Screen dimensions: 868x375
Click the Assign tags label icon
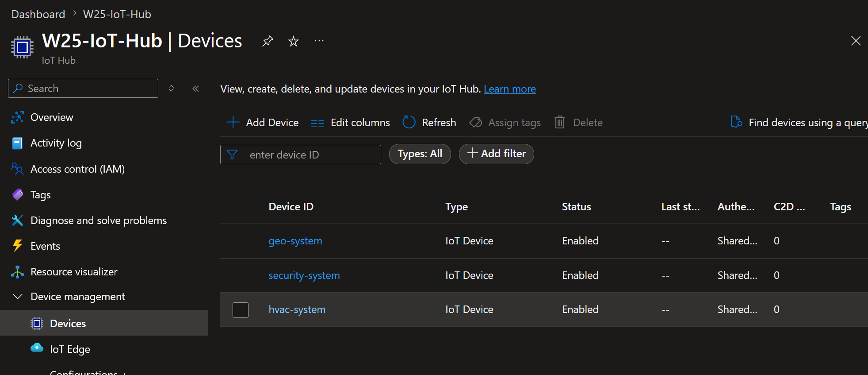(476, 122)
